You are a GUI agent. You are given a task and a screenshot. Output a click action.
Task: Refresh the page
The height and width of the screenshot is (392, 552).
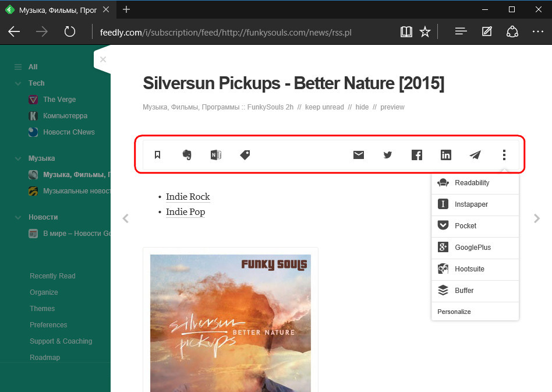(70, 31)
